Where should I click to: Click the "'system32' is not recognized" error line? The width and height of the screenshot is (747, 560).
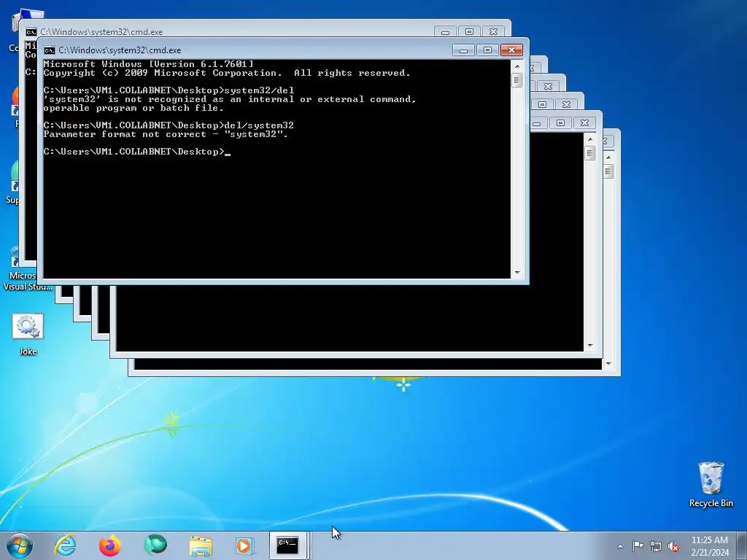pos(230,99)
